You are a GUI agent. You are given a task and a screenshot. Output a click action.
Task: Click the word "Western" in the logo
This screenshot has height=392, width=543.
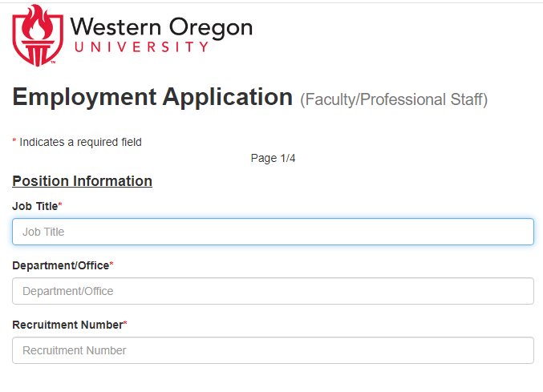[x=107, y=27]
